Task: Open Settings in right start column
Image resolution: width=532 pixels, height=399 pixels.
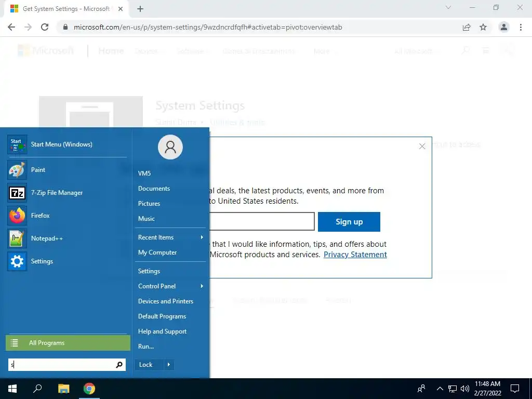Action: click(149, 271)
